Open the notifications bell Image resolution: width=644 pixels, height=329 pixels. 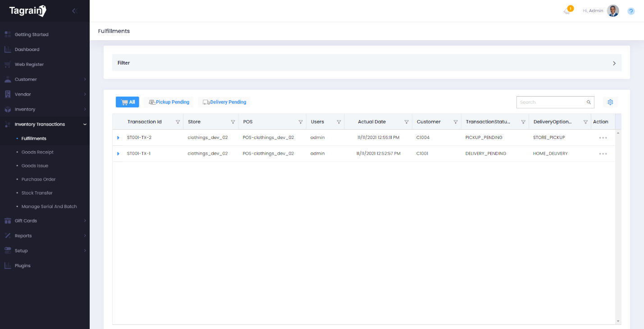pyautogui.click(x=567, y=10)
